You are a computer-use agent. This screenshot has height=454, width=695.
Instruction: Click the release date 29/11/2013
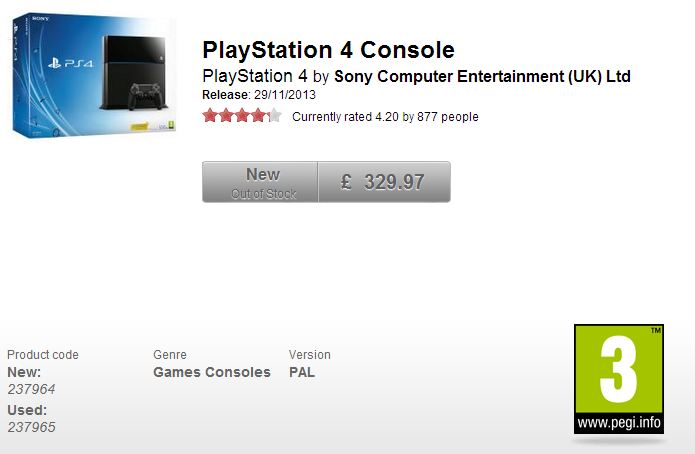288,96
